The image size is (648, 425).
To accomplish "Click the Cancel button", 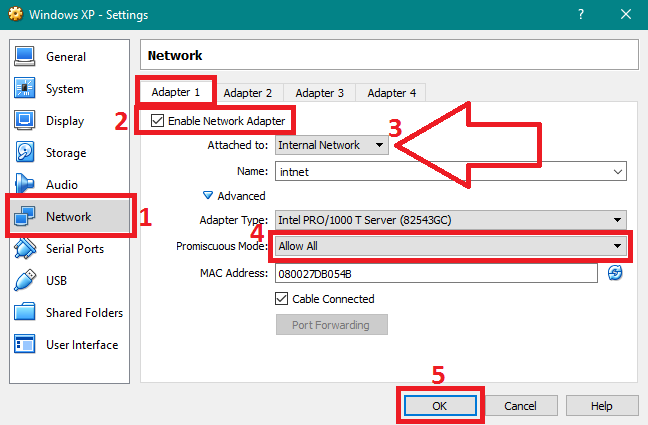I will pos(520,406).
